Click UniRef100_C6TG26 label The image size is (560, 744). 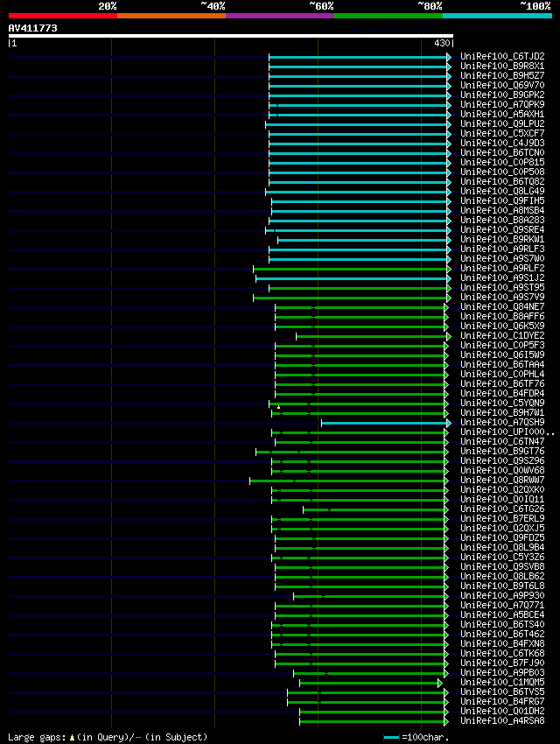(x=502, y=509)
